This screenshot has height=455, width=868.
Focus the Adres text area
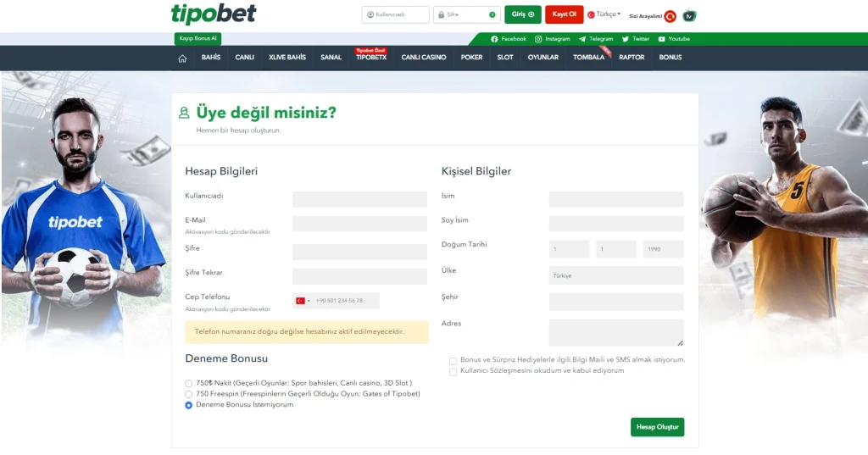(x=616, y=333)
